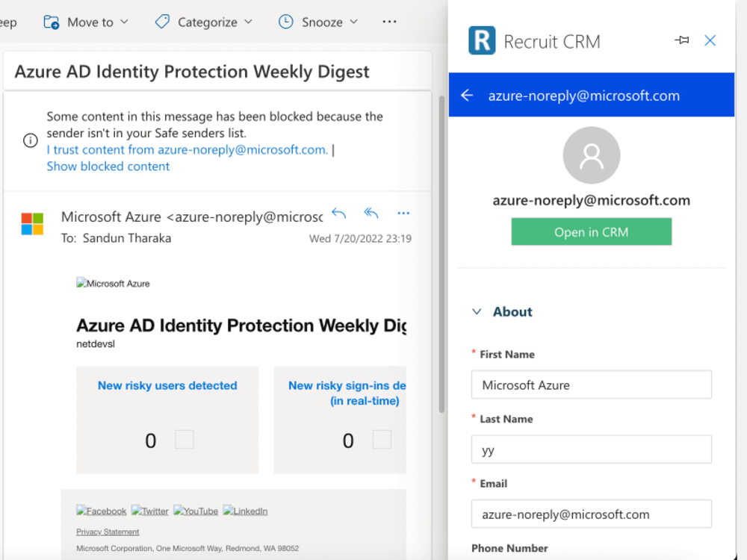This screenshot has height=560, width=747.
Task: Click the Open in CRM button
Action: pos(591,232)
